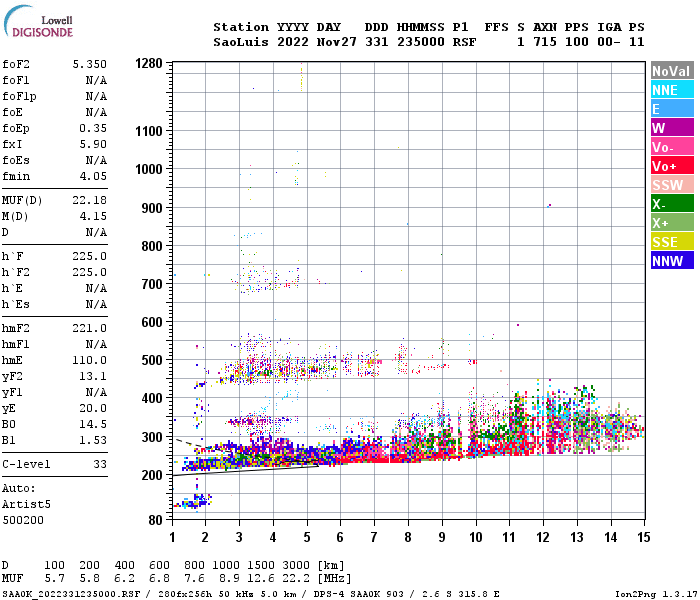The width and height of the screenshot is (700, 600).
Task: Click the 1000 km y-axis label
Action: pos(149,169)
